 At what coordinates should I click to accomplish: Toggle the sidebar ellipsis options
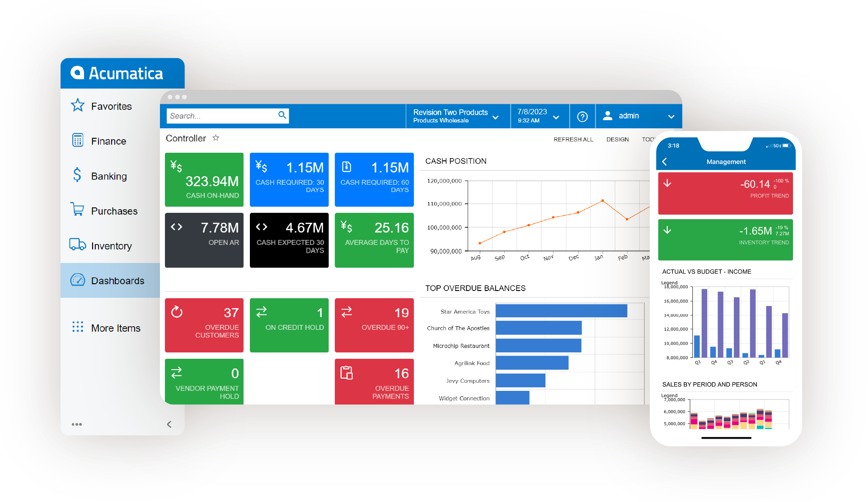point(77,424)
